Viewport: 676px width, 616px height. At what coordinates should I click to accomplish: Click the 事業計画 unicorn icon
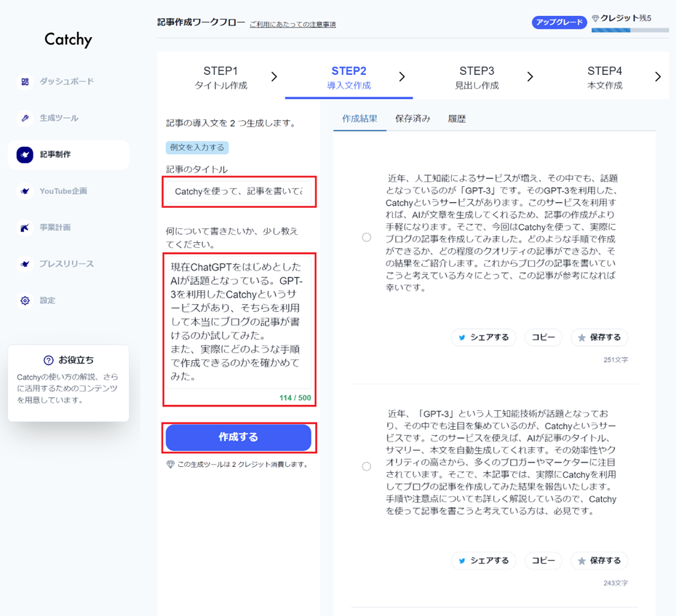click(25, 228)
